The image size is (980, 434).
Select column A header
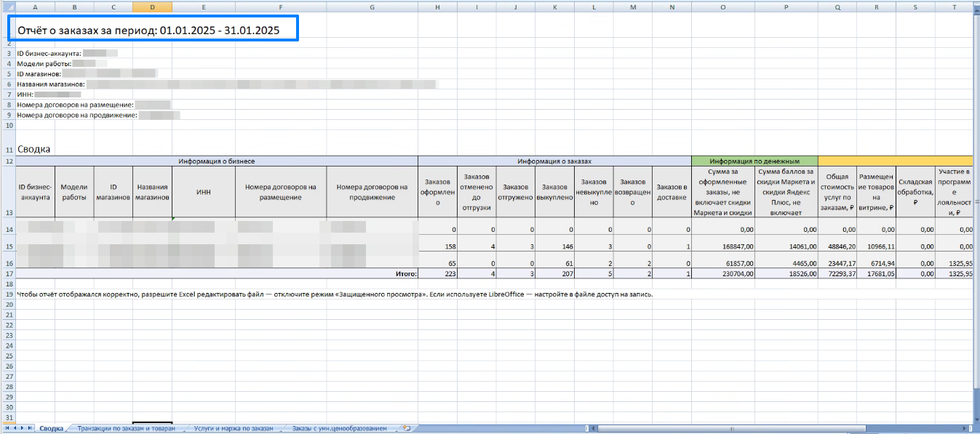point(35,6)
